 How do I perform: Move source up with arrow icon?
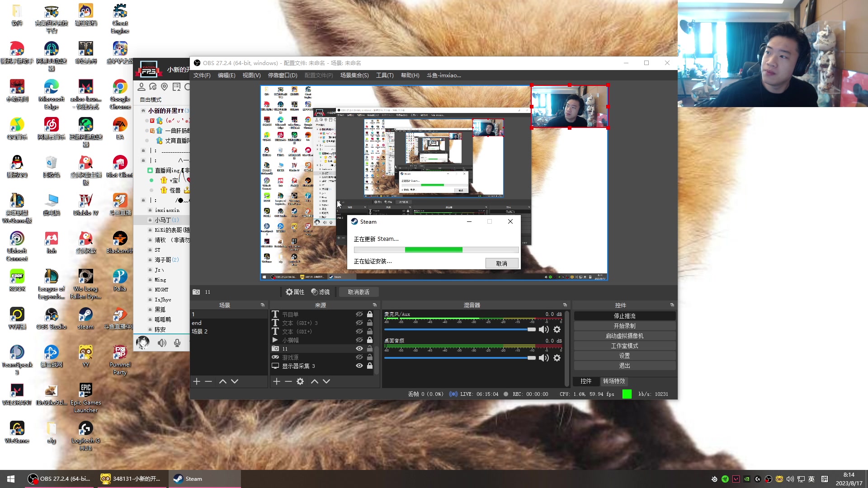point(315,382)
